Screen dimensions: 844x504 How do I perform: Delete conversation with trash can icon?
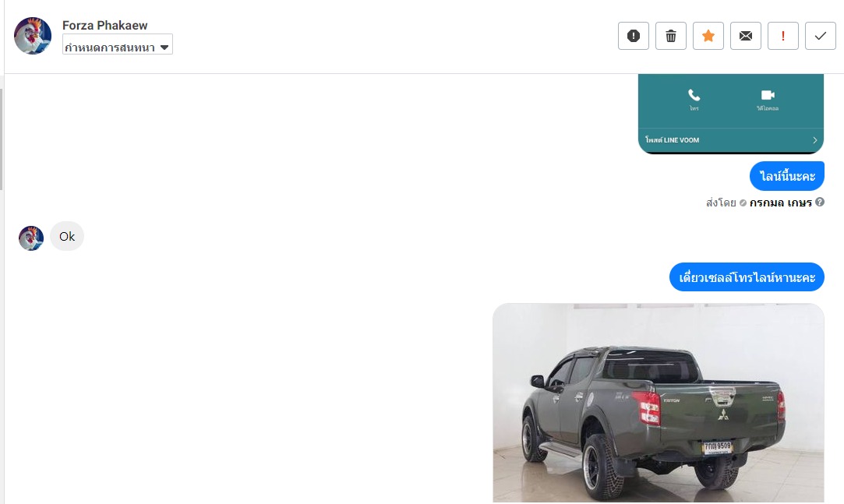click(671, 36)
